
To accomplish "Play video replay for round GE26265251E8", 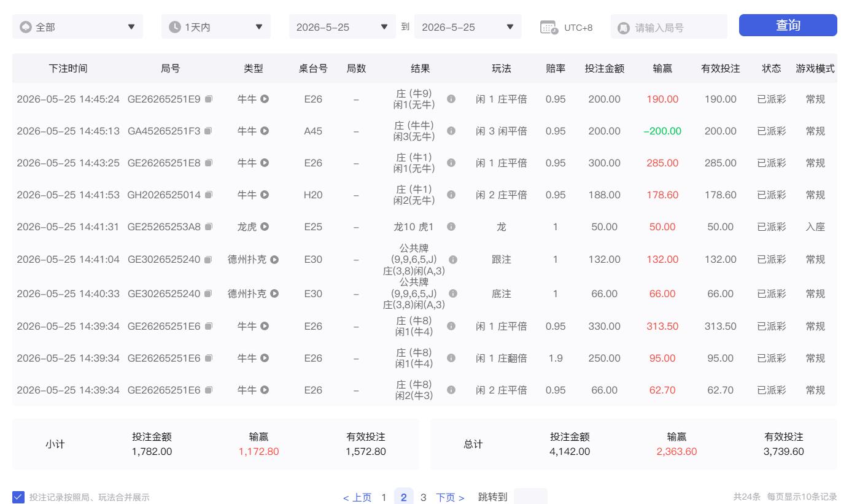I will [x=265, y=163].
